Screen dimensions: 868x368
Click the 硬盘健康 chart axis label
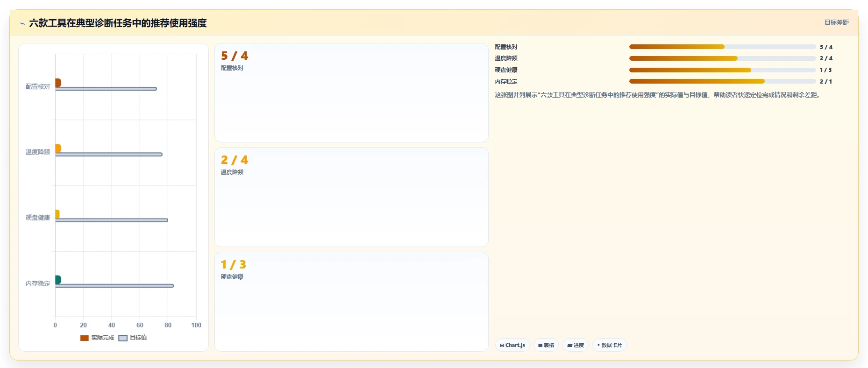(38, 218)
